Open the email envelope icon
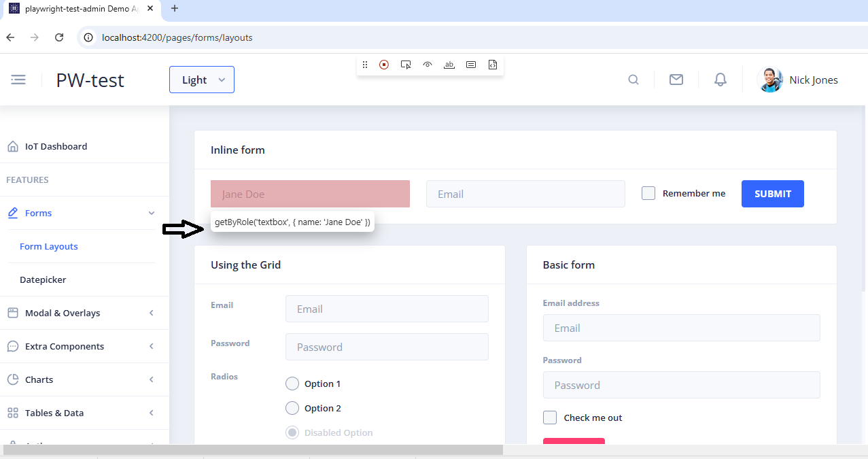Screen dimensions: 868x459 click(x=676, y=80)
